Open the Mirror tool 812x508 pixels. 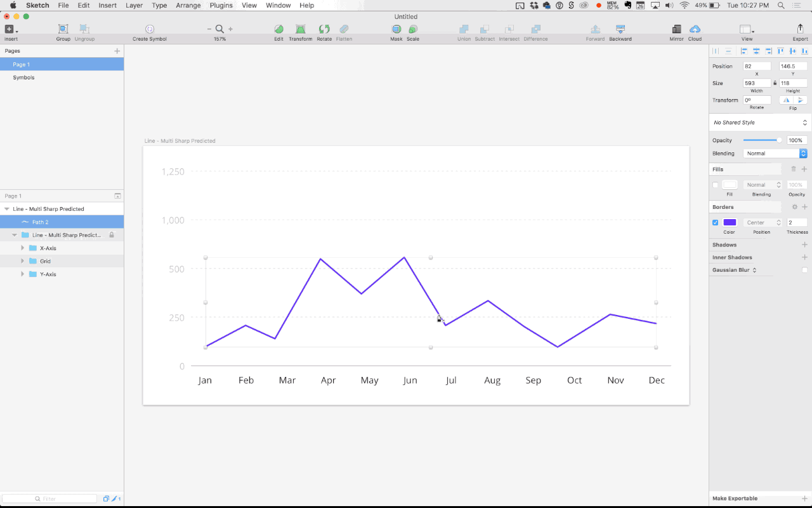(676, 29)
